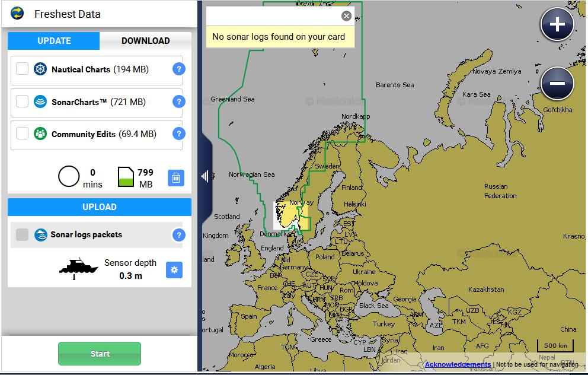588x375 pixels.
Task: Click the 'Not to be used for navigation' notice
Action: point(537,364)
